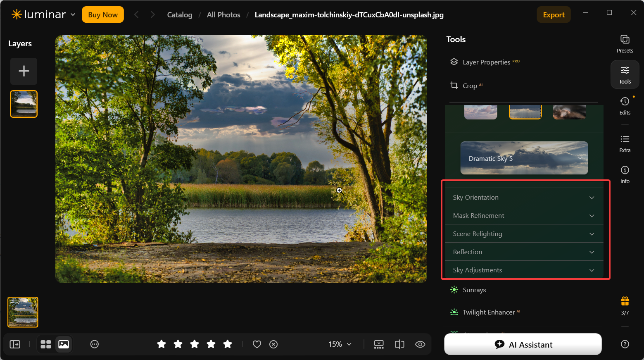Set rating to four stars

[x=211, y=344]
